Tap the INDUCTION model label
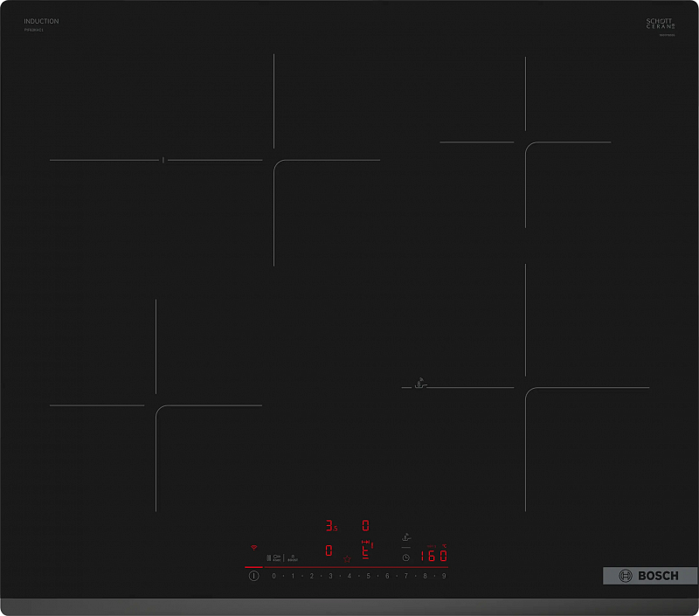Viewport: 699px width, 616px height. coord(42,19)
